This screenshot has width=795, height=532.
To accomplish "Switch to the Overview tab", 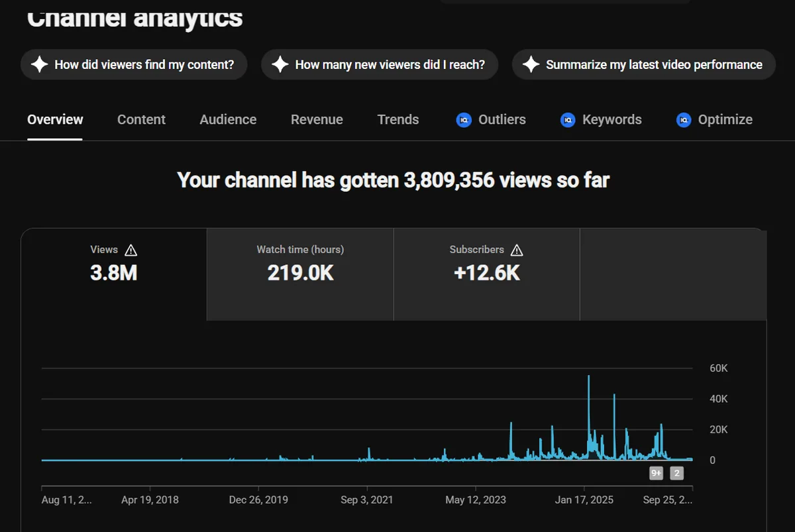I will [x=55, y=120].
